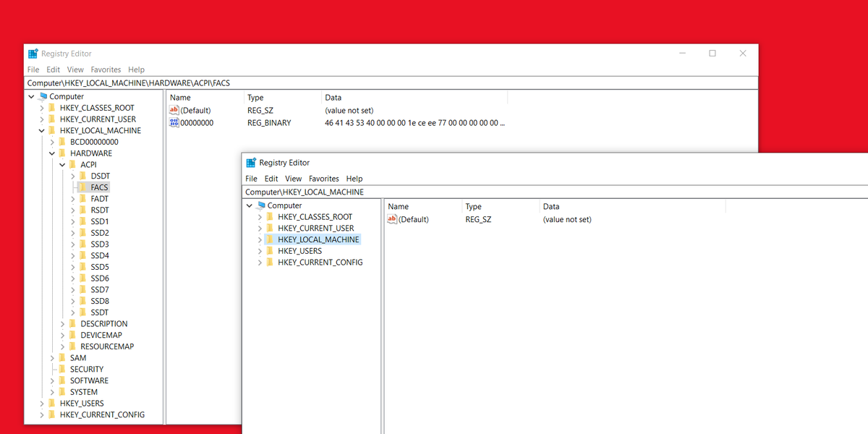Viewport: 868px width, 434px height.
Task: Open View menu in front Registry Editor
Action: tap(294, 179)
